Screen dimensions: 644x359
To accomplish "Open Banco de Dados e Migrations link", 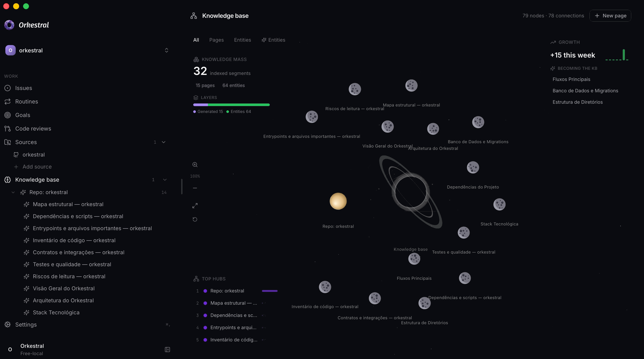I will tap(585, 91).
